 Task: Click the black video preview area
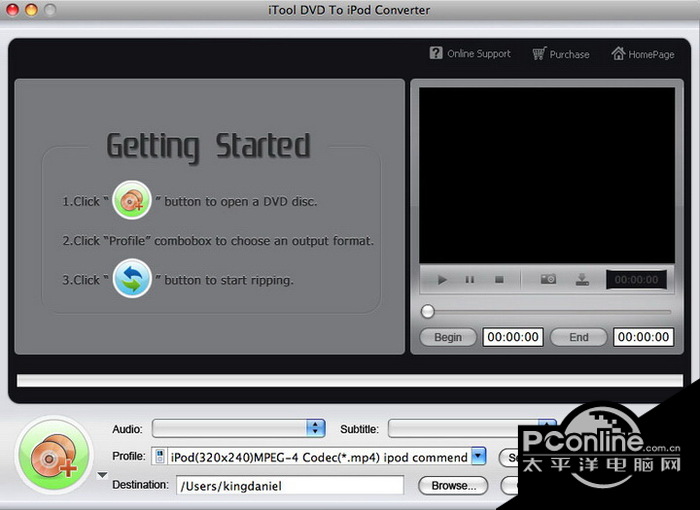click(x=547, y=175)
